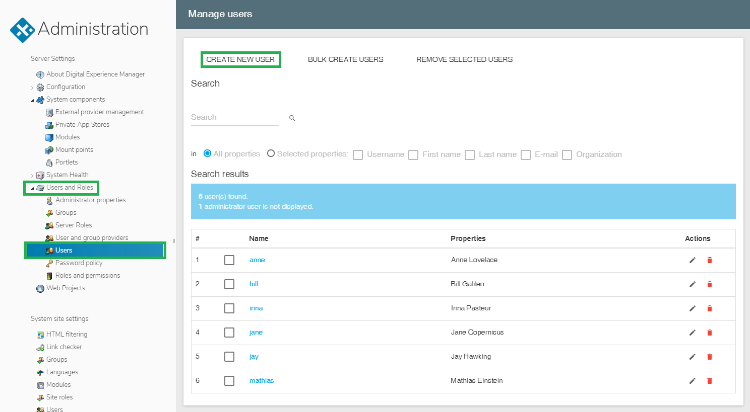Check the Organization property checkbox

coord(567,155)
